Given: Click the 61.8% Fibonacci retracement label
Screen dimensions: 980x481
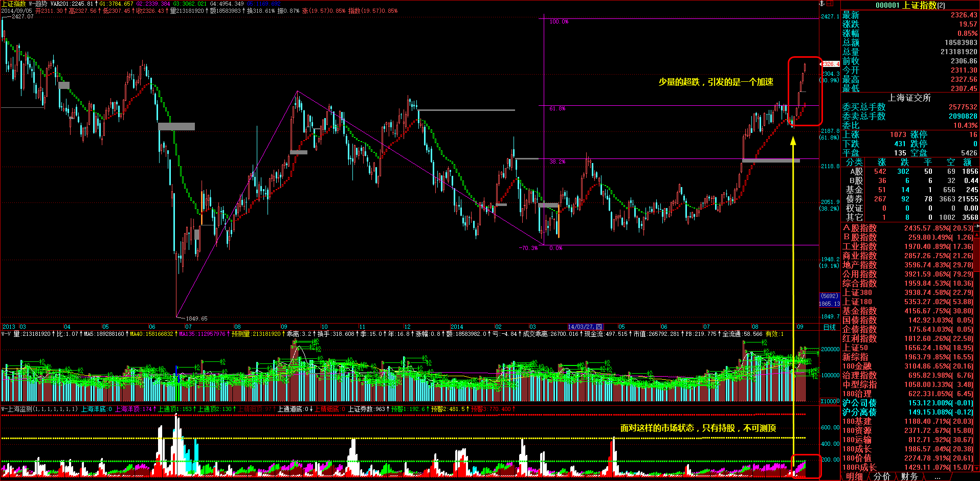Looking at the screenshot, I should coord(557,109).
